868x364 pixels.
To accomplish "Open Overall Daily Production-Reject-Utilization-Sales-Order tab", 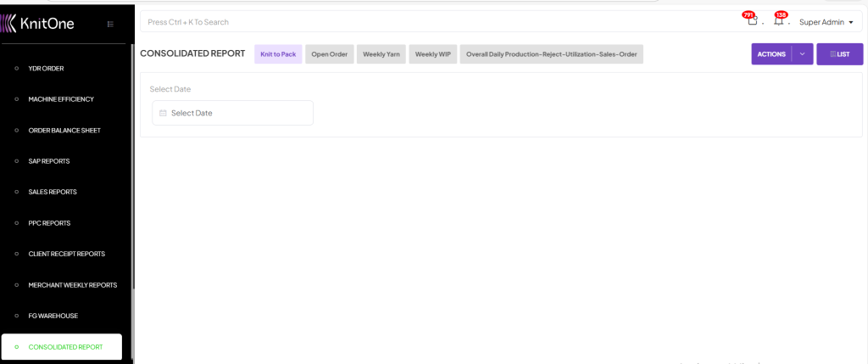I will [x=551, y=54].
